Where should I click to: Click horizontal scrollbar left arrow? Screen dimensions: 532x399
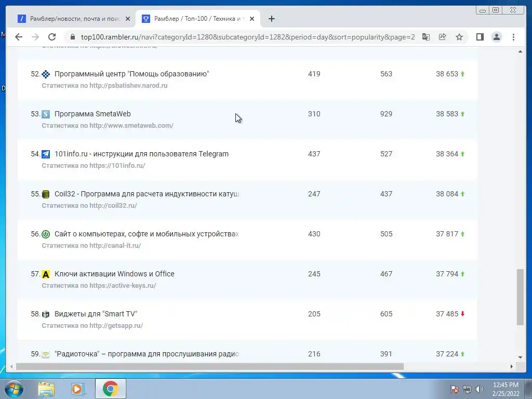[x=11, y=366]
